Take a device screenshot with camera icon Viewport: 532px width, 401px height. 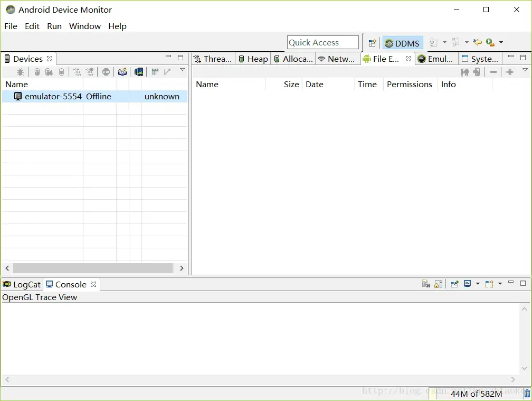pos(122,72)
